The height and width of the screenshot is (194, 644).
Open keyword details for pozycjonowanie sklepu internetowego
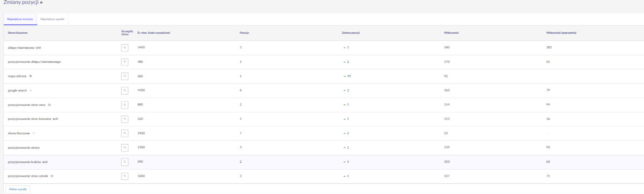coord(125,62)
